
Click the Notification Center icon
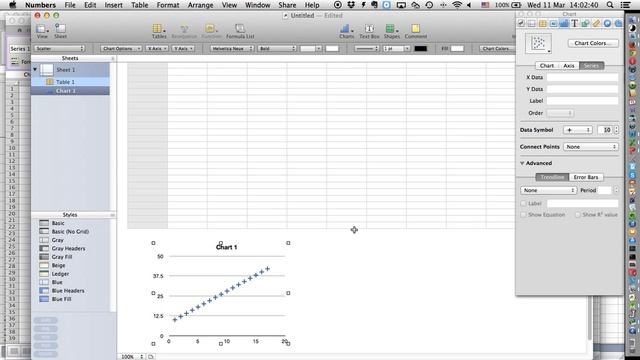tap(625, 5)
